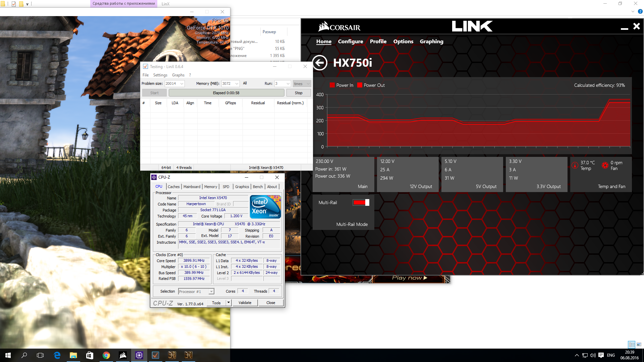Open the CPU-Z Tools dropdown arrow
This screenshot has width=644, height=362.
(228, 303)
